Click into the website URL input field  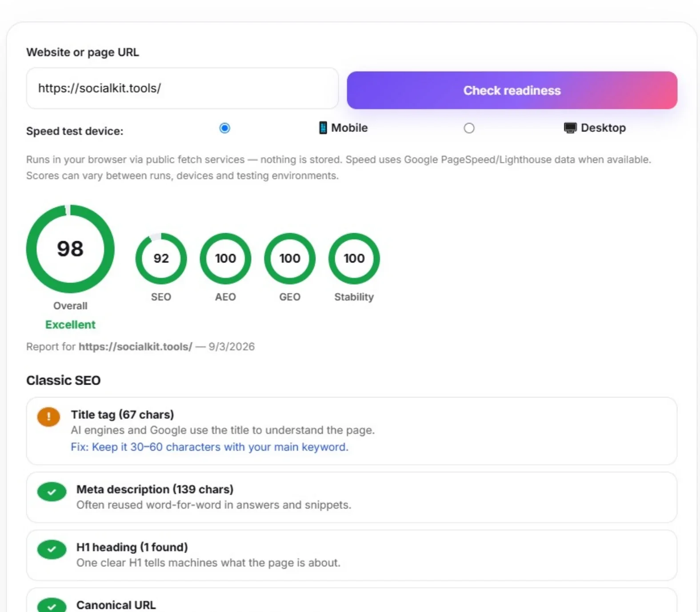[182, 88]
